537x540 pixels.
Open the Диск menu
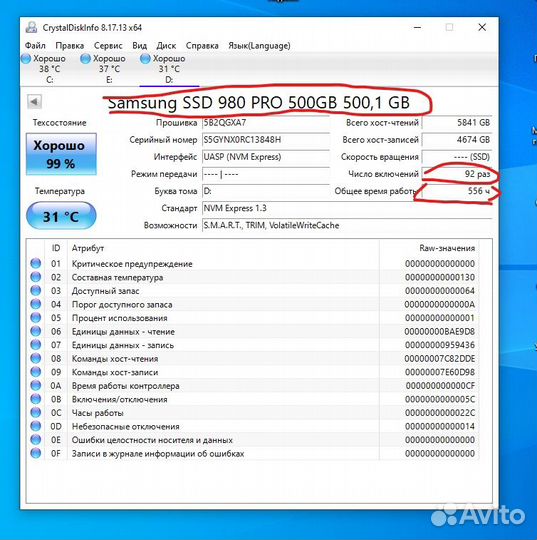166,45
